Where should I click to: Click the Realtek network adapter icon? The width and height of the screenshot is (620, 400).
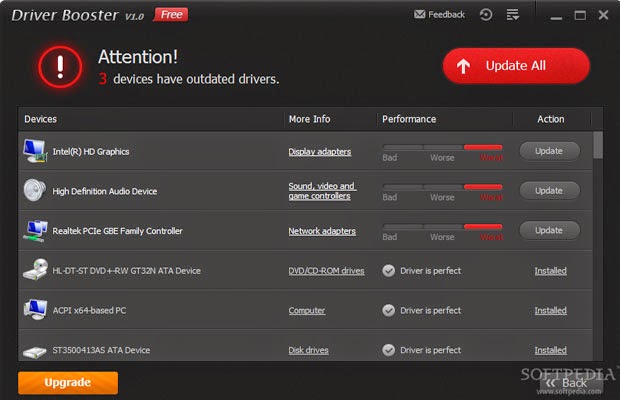[x=35, y=230]
